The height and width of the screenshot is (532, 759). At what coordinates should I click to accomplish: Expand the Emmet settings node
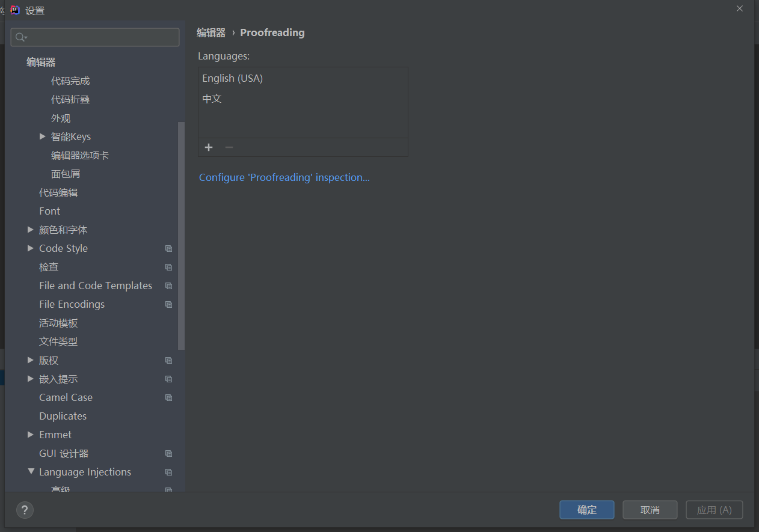click(x=31, y=435)
